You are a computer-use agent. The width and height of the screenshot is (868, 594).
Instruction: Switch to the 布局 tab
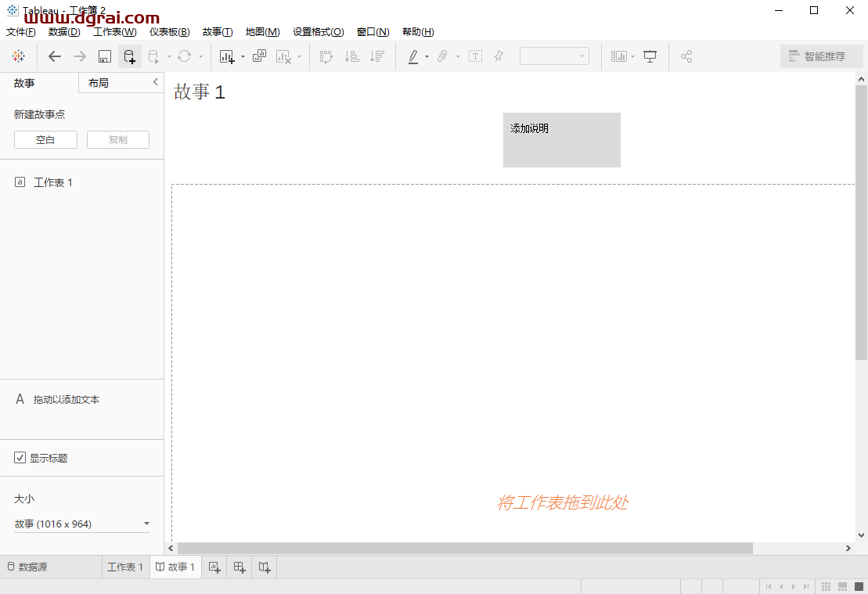coord(99,82)
